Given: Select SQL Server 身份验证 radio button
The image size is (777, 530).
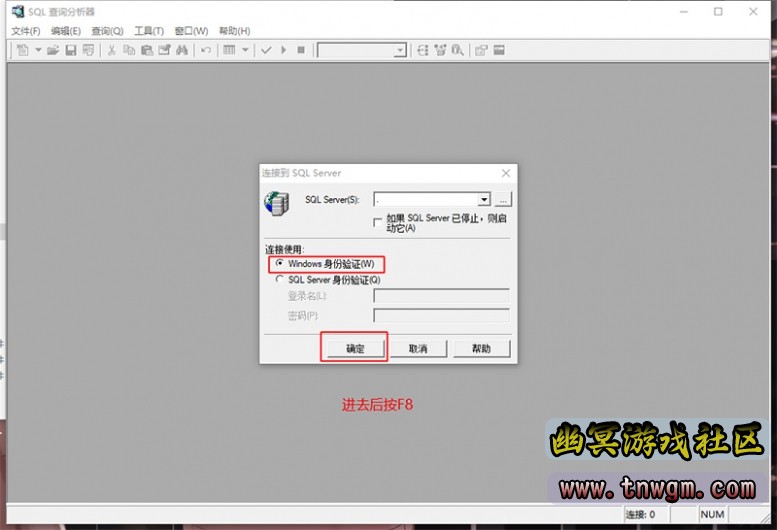Looking at the screenshot, I should [280, 279].
